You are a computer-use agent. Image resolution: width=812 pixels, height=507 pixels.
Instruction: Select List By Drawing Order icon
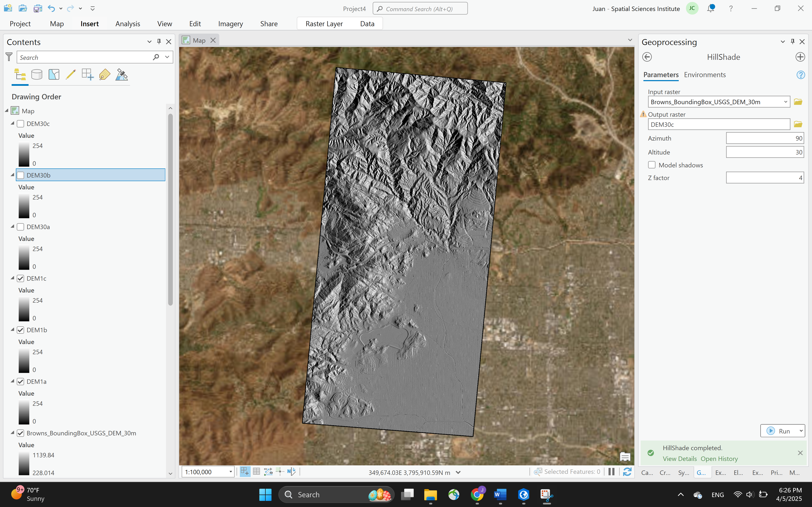click(x=20, y=74)
